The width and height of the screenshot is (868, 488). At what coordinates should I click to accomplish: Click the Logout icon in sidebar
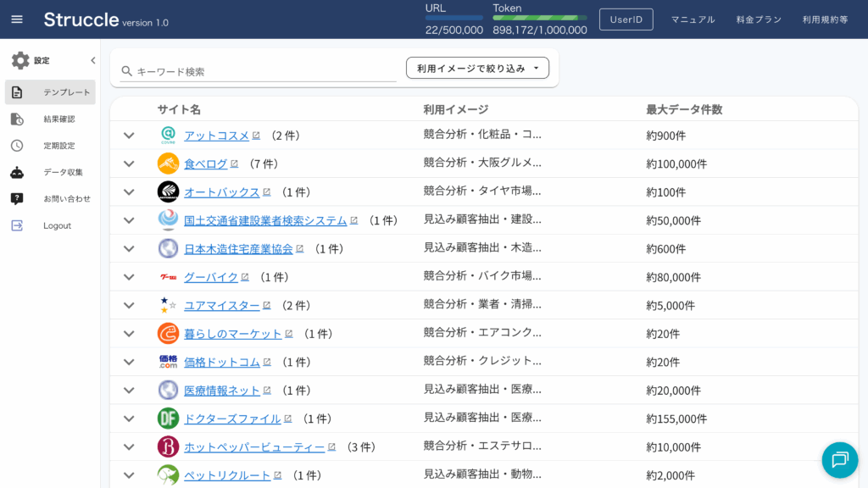[17, 225]
